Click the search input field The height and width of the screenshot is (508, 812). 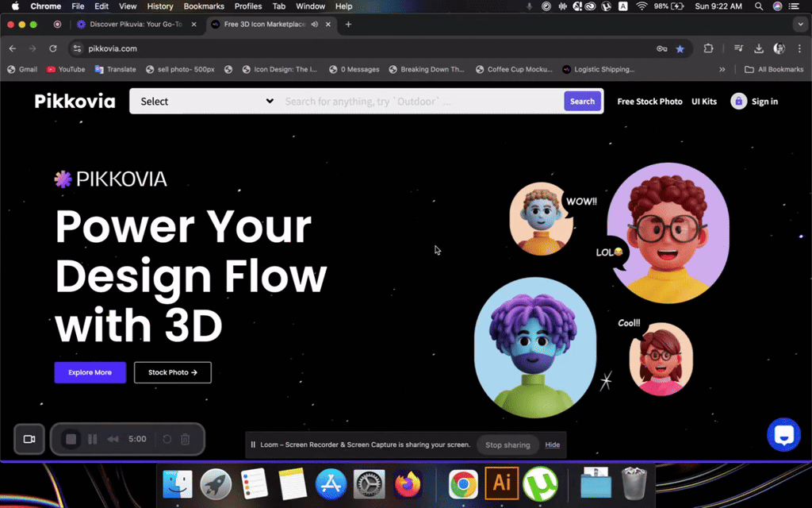pyautogui.click(x=420, y=102)
